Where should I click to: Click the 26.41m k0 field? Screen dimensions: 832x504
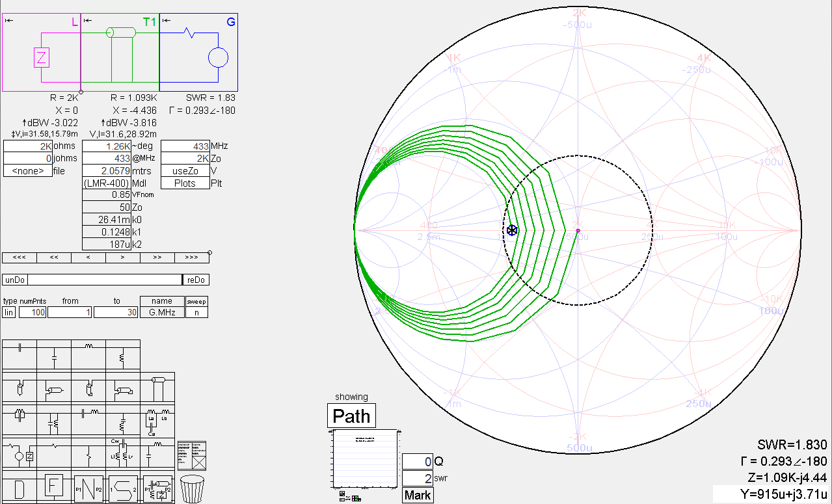tap(107, 219)
